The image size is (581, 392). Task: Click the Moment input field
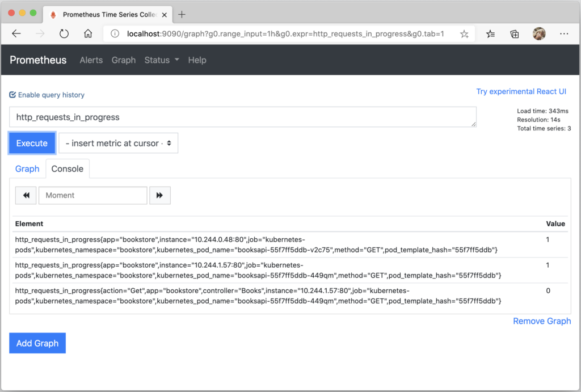93,195
